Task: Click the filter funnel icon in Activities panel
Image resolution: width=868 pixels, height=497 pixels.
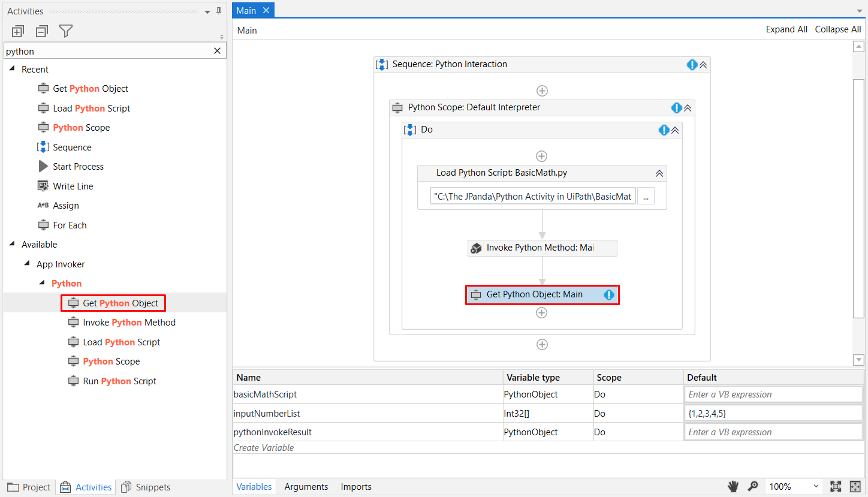Action: point(66,31)
